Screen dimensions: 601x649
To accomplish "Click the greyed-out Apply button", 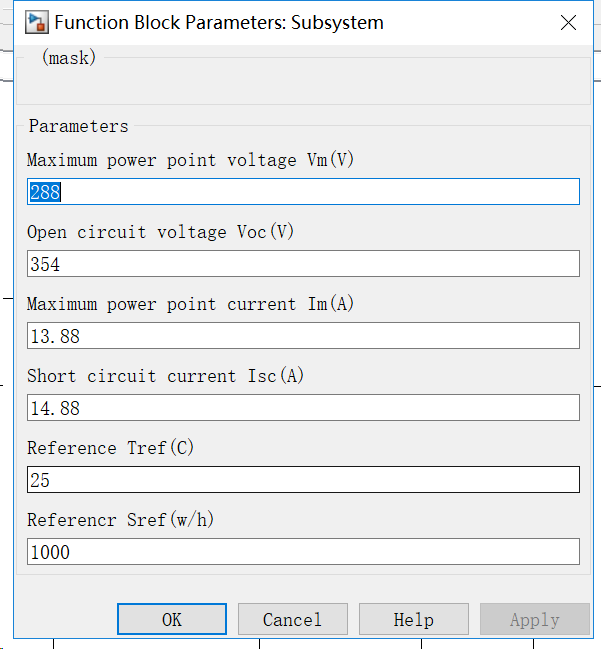I will coord(534,620).
